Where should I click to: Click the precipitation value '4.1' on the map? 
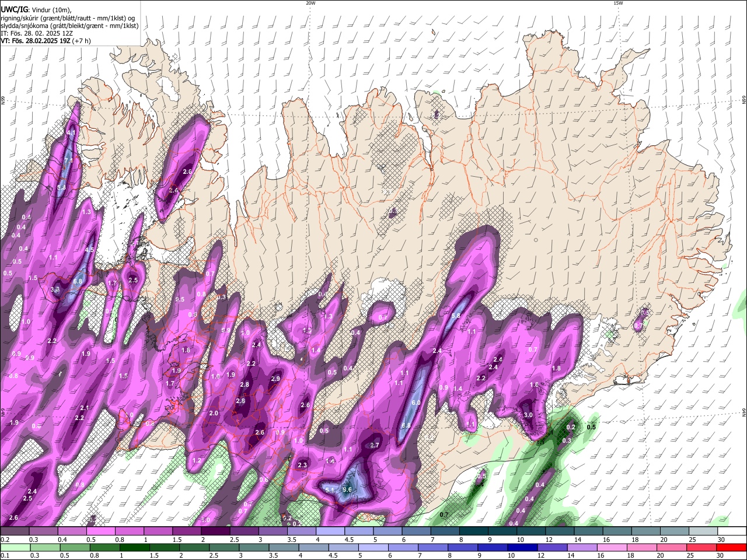72,133
